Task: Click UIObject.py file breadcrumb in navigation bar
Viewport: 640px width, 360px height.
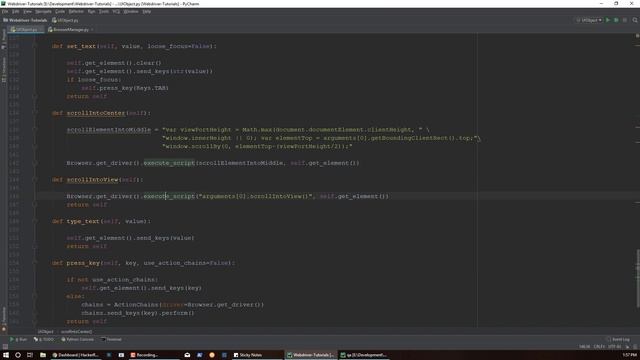Action: (65, 20)
